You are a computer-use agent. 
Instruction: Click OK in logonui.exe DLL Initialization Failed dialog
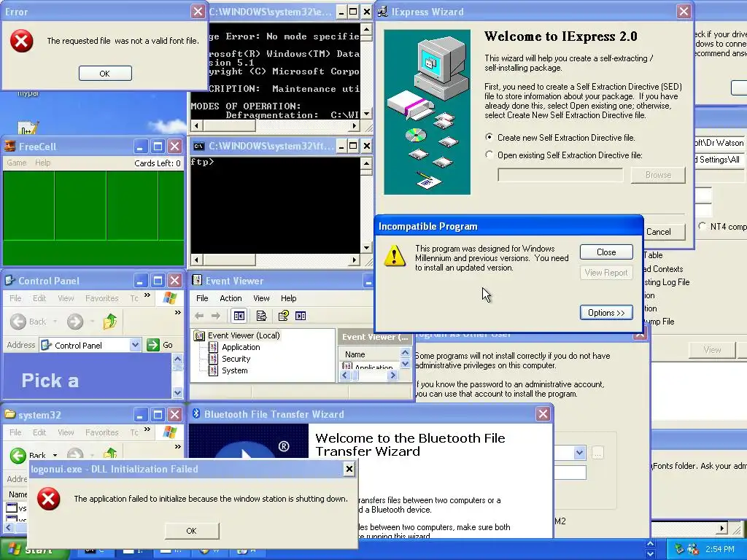(192, 531)
